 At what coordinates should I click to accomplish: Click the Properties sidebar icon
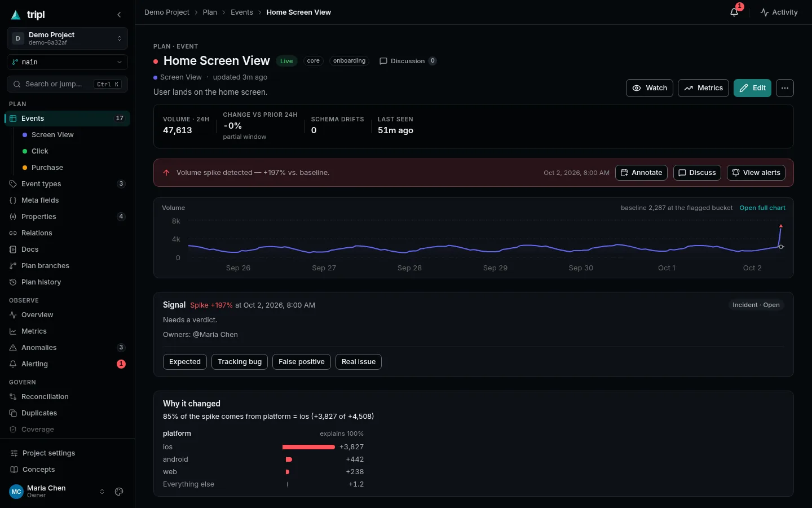point(13,217)
